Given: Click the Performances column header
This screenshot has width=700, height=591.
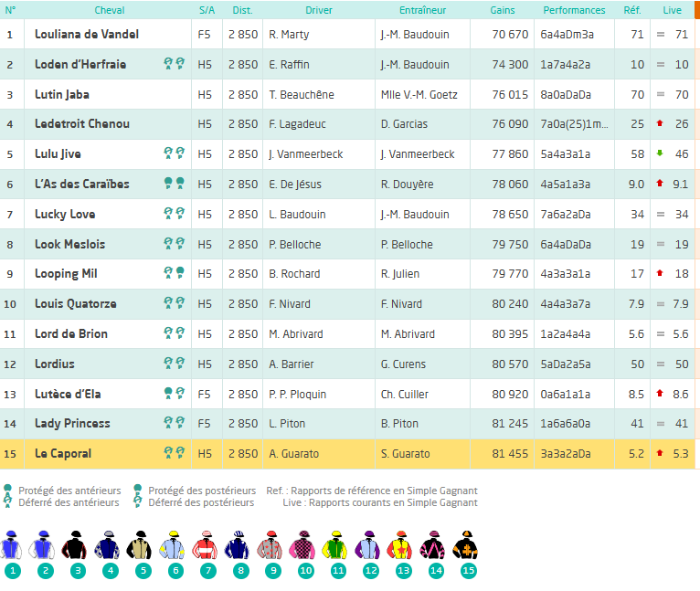Looking at the screenshot, I should point(574,10).
